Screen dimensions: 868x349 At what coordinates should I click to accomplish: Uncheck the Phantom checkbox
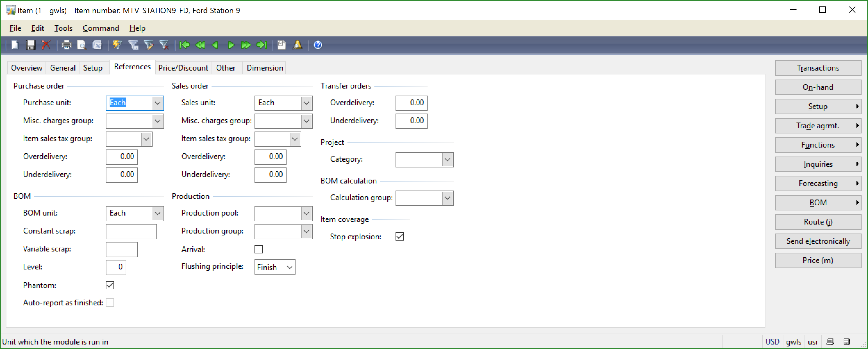[110, 285]
